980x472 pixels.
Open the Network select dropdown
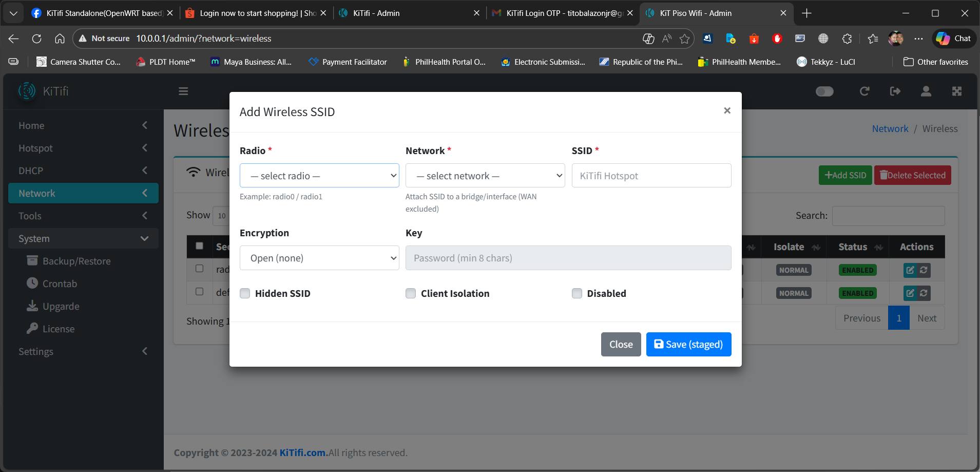pos(485,176)
